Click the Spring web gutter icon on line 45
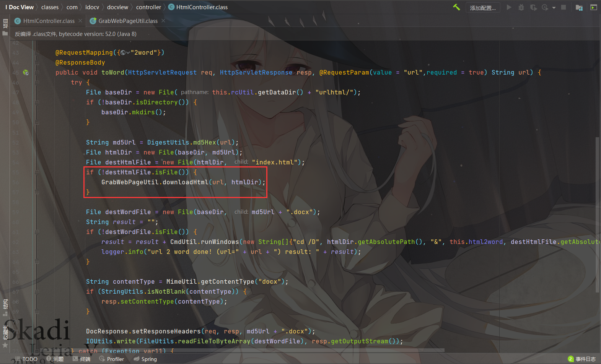 26,72
